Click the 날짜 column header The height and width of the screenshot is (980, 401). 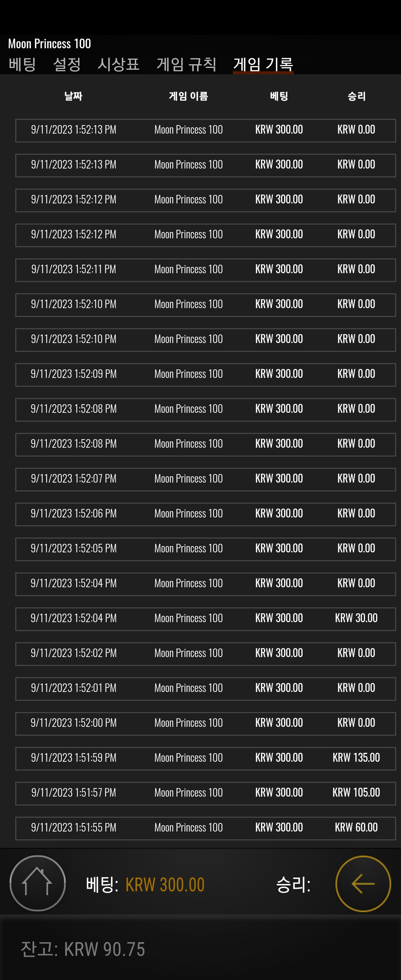(74, 96)
